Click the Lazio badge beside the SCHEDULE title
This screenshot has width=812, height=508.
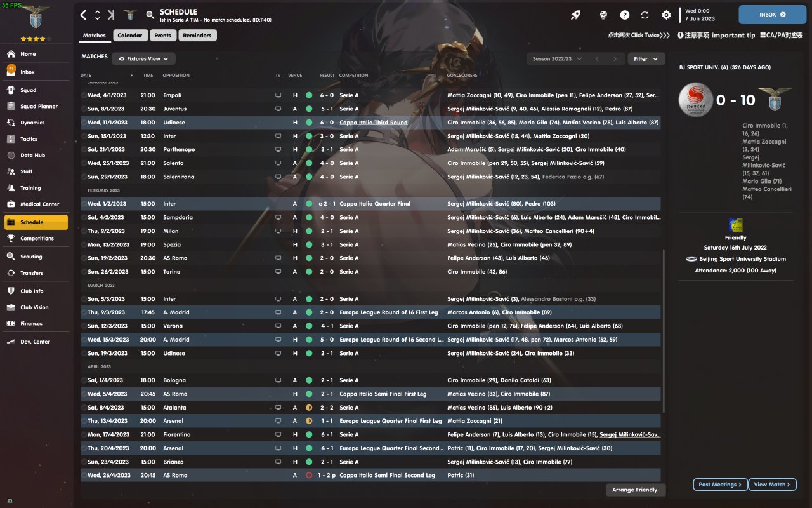131,15
